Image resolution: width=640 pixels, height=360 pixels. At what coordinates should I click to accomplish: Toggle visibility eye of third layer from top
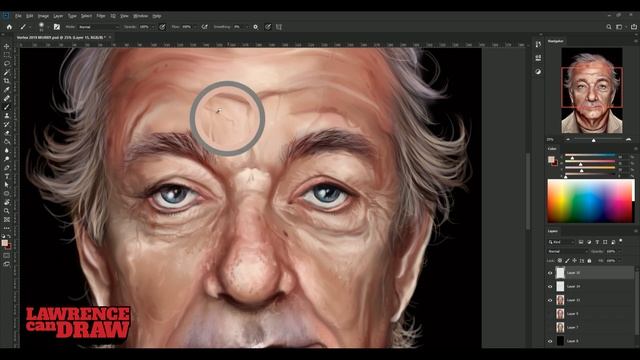coord(550,300)
